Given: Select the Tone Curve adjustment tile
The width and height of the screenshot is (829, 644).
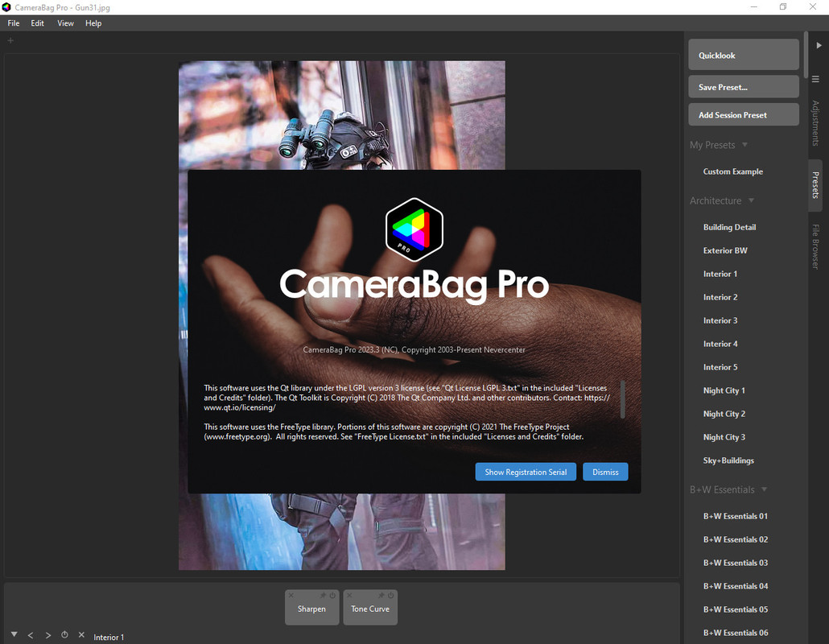Looking at the screenshot, I should coord(370,608).
